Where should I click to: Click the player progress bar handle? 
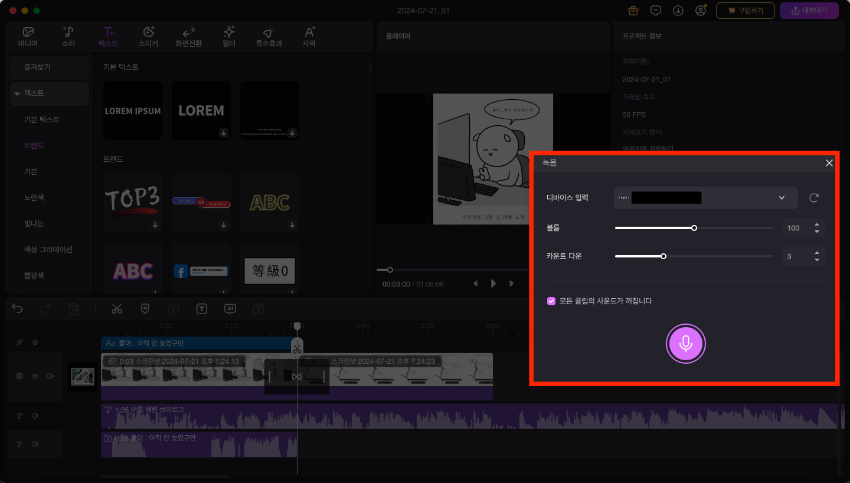click(x=390, y=270)
